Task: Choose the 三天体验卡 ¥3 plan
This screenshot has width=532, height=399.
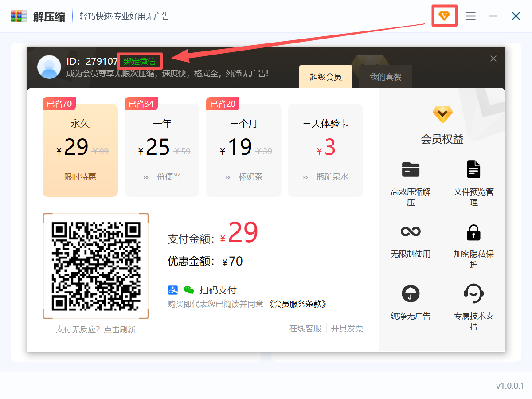Action: coord(325,150)
